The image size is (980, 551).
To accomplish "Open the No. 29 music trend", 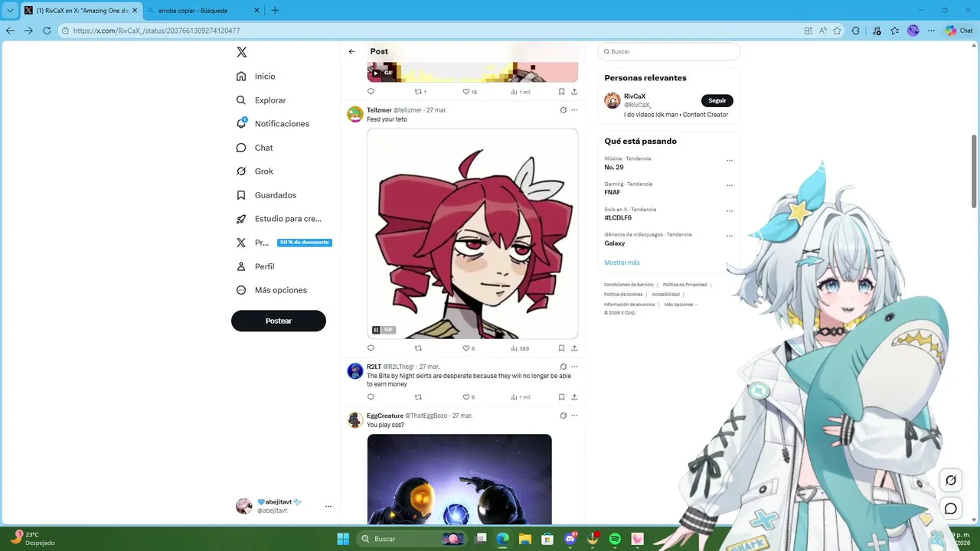I will (x=614, y=167).
